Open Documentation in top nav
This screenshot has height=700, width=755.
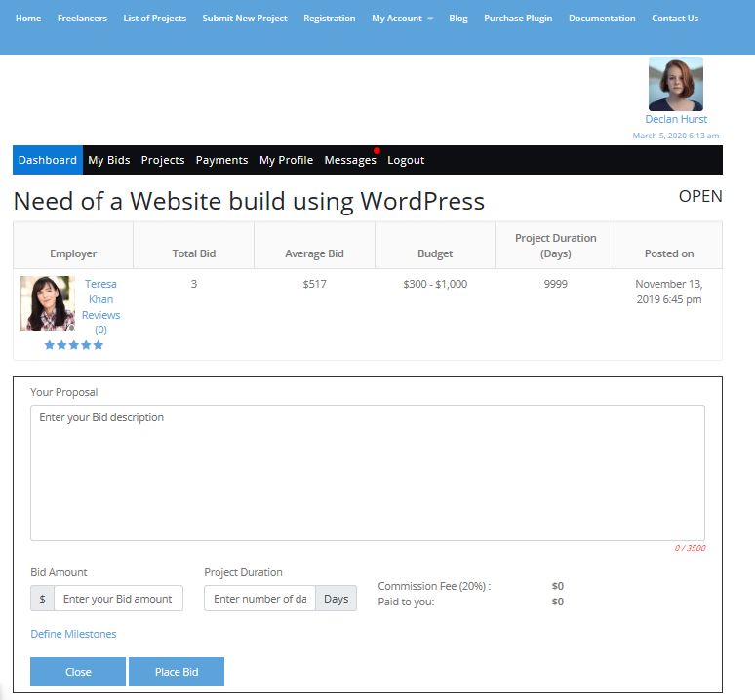[x=602, y=19]
